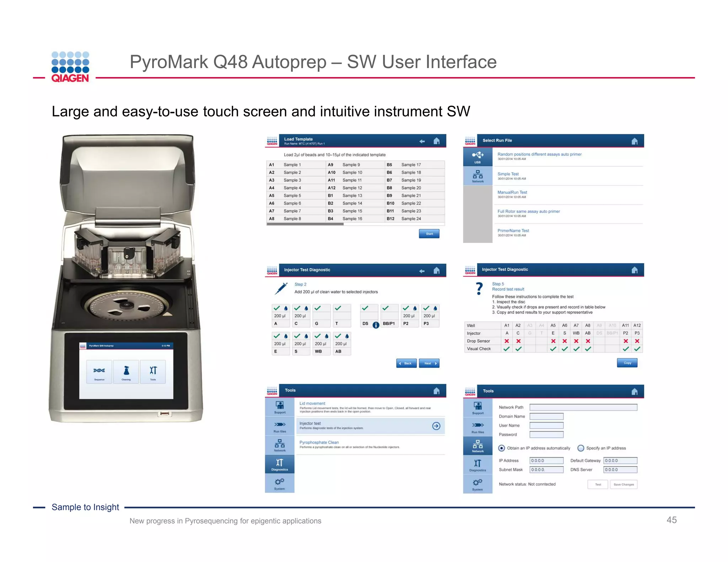The width and height of the screenshot is (728, 562).
Task: Toggle Drop Sensor mark for well A5
Action: tap(553, 341)
